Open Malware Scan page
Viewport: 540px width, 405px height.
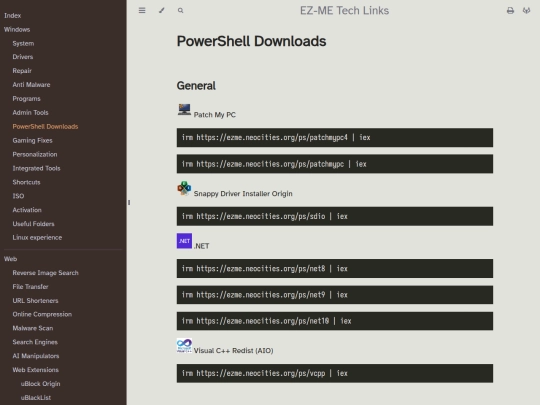(33, 328)
